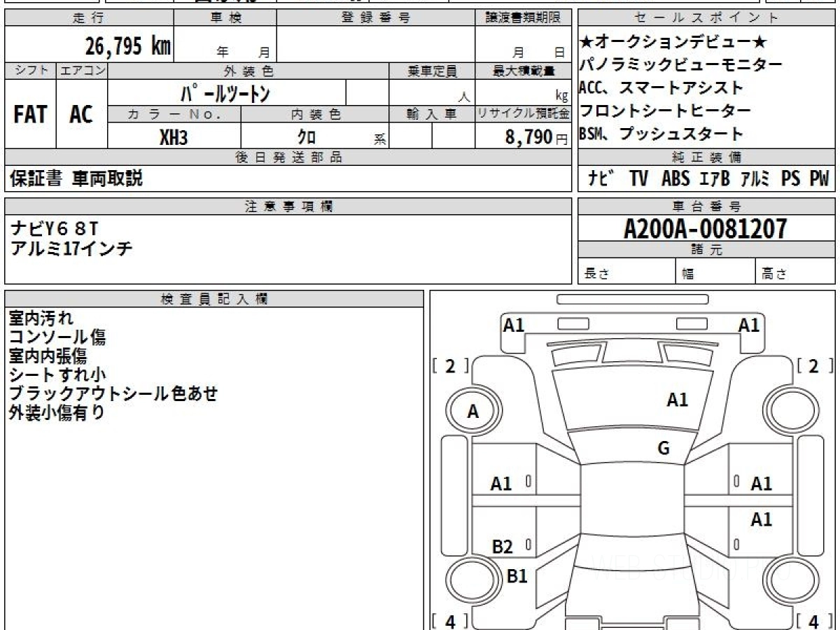
Task: Click the ブラックアウトシール色あせ note
Action: pyautogui.click(x=113, y=394)
